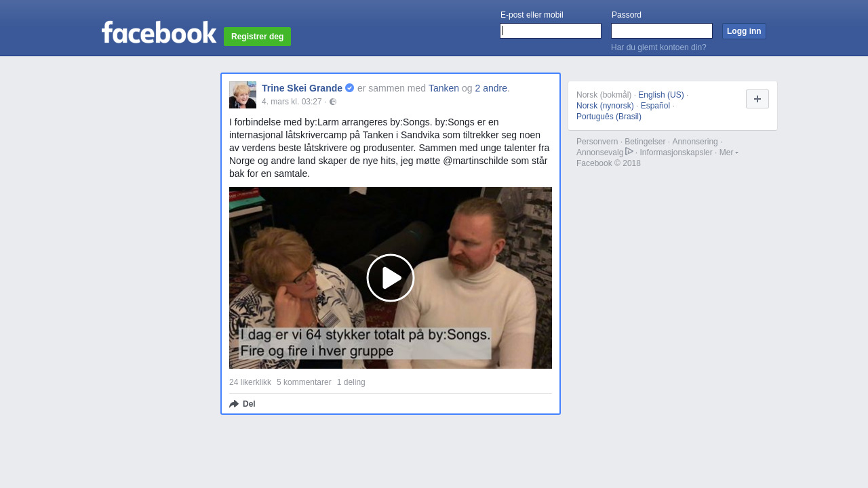Click the 2 andre link

[x=491, y=88]
